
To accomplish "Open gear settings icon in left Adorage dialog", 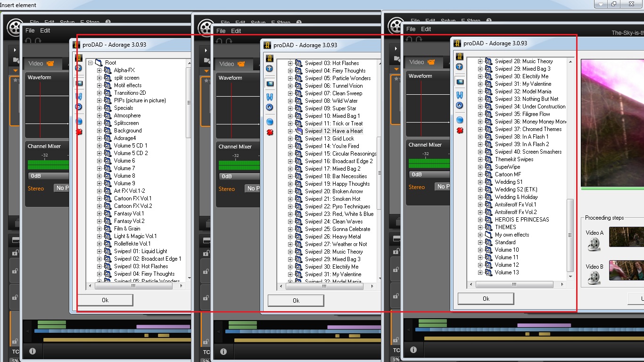I will [79, 107].
